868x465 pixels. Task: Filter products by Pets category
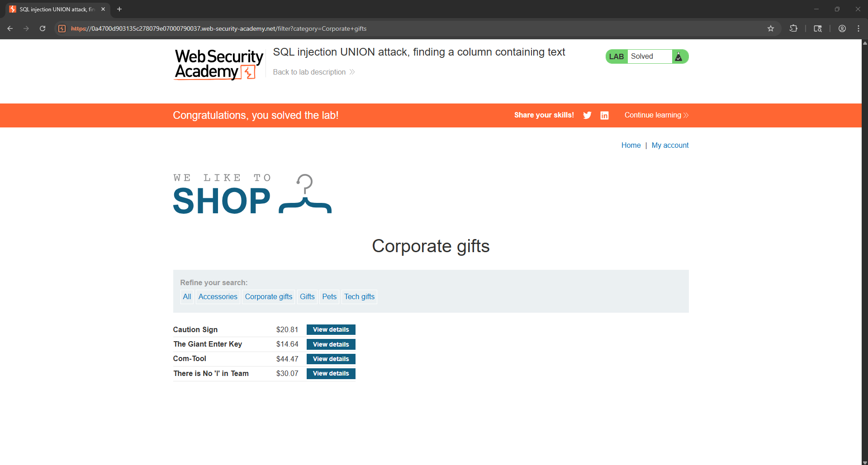(x=329, y=297)
